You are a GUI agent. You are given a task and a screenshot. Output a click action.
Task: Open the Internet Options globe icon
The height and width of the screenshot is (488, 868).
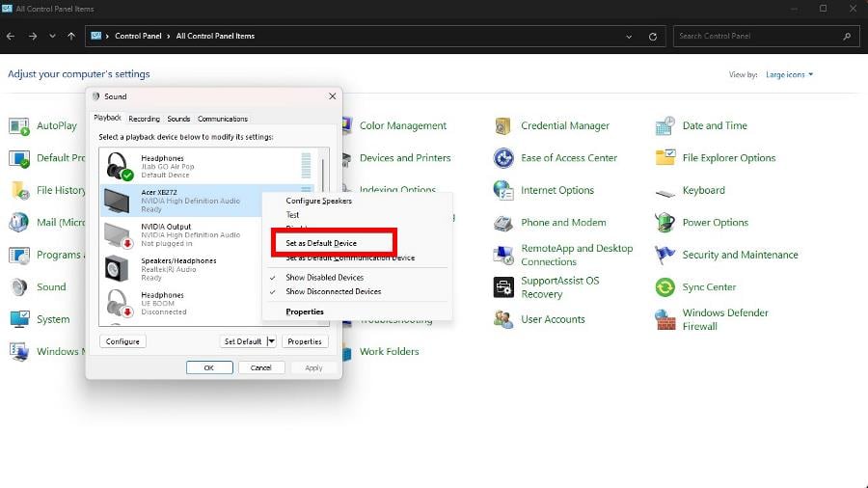coord(503,190)
